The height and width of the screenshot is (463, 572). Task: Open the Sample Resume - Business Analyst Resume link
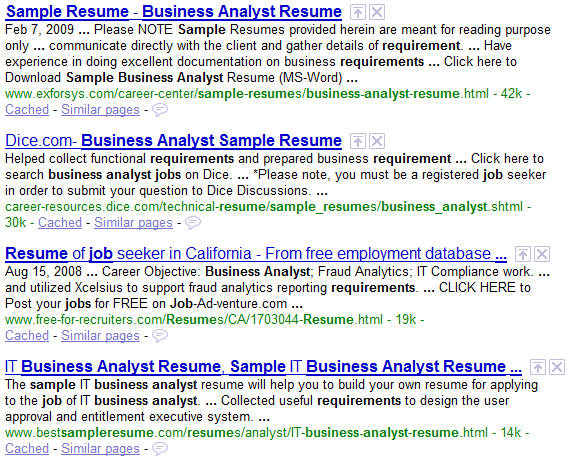coord(174,12)
